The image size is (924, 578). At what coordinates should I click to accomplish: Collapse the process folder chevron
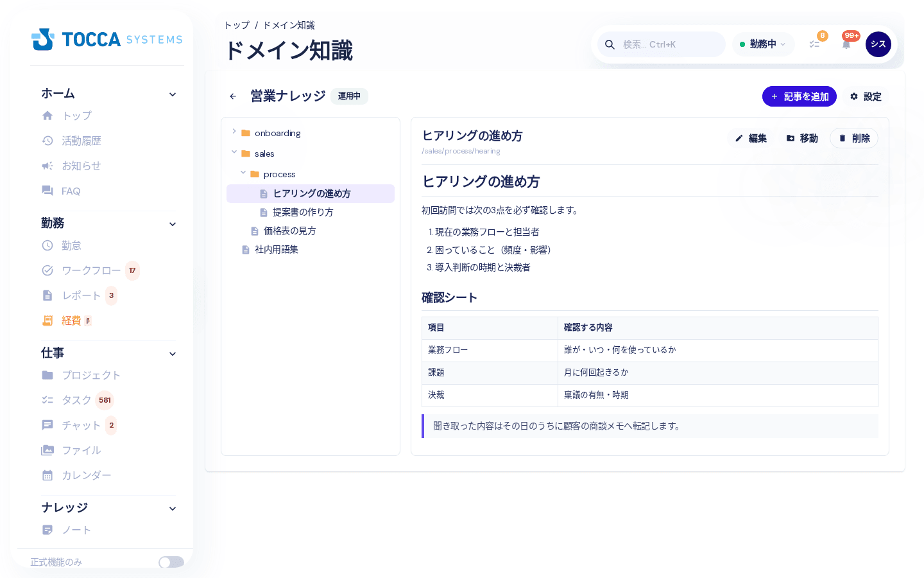(243, 173)
